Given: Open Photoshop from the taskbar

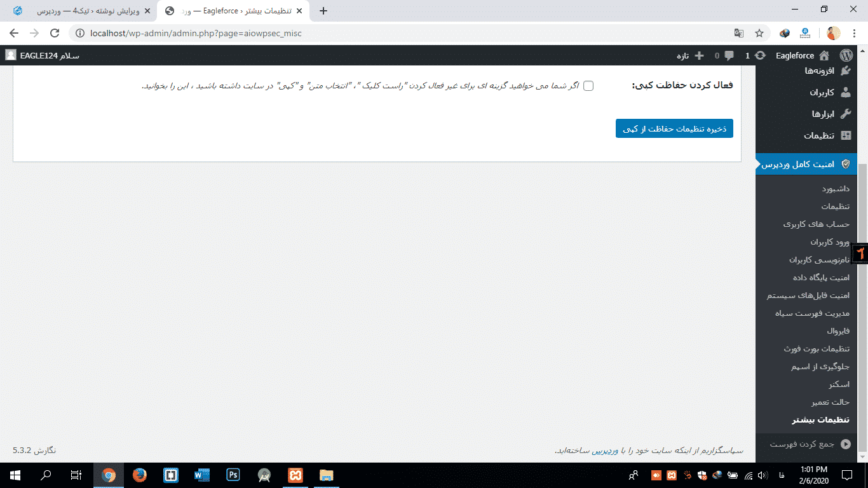Looking at the screenshot, I should tap(233, 475).
